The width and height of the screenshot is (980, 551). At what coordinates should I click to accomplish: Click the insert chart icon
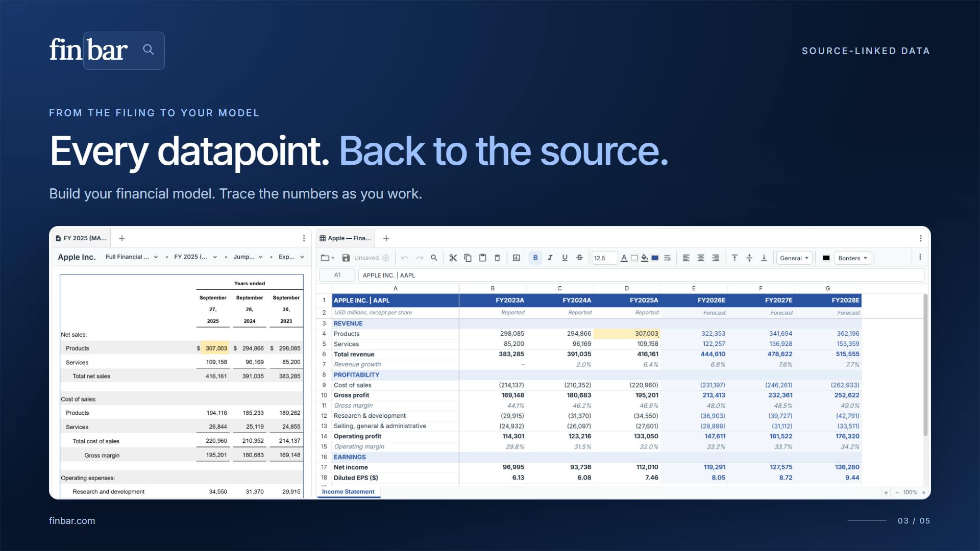[516, 258]
